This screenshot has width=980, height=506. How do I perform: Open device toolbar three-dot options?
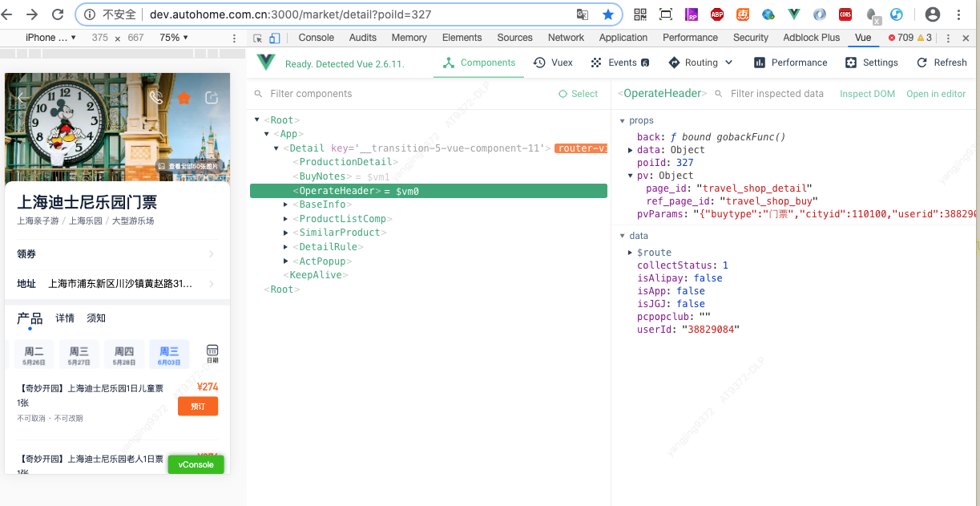(234, 38)
